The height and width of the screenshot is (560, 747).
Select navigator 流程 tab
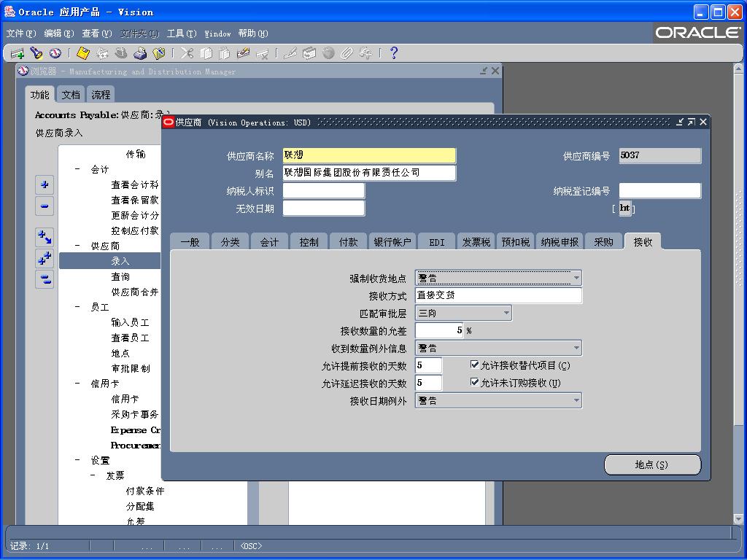[101, 94]
